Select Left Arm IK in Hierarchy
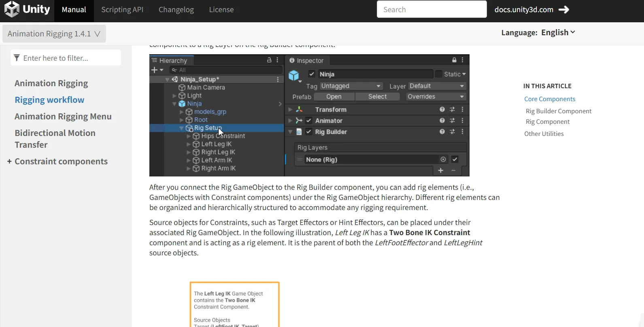 pos(216,160)
